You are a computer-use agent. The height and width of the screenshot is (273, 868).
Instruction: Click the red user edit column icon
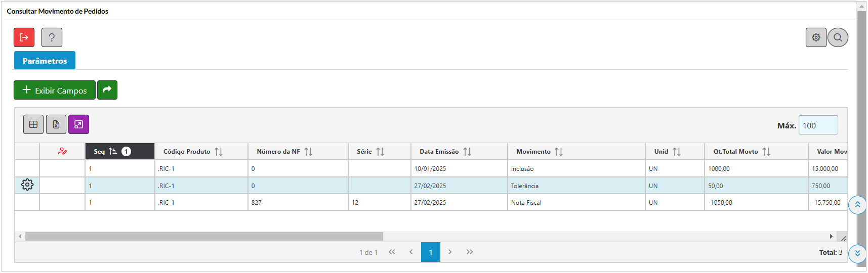[62, 151]
